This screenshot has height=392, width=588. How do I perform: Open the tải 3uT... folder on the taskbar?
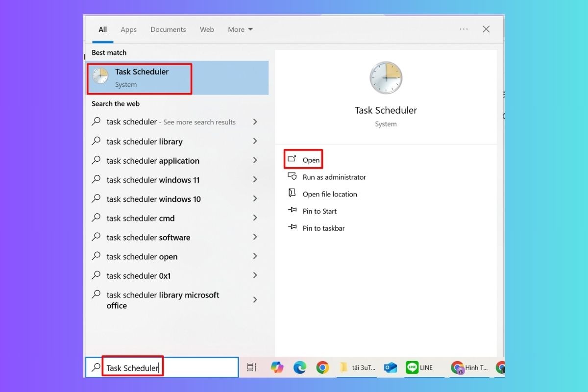356,367
